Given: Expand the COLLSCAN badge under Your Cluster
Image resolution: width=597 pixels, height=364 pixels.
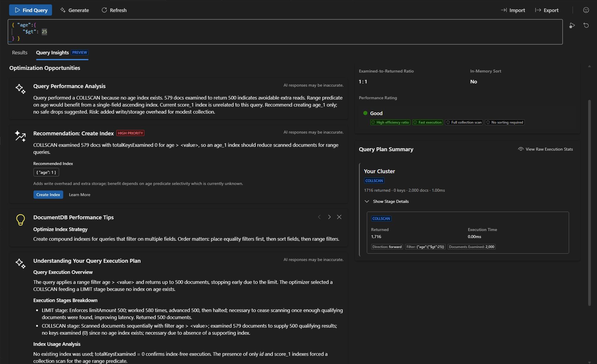Looking at the screenshot, I should click(374, 181).
